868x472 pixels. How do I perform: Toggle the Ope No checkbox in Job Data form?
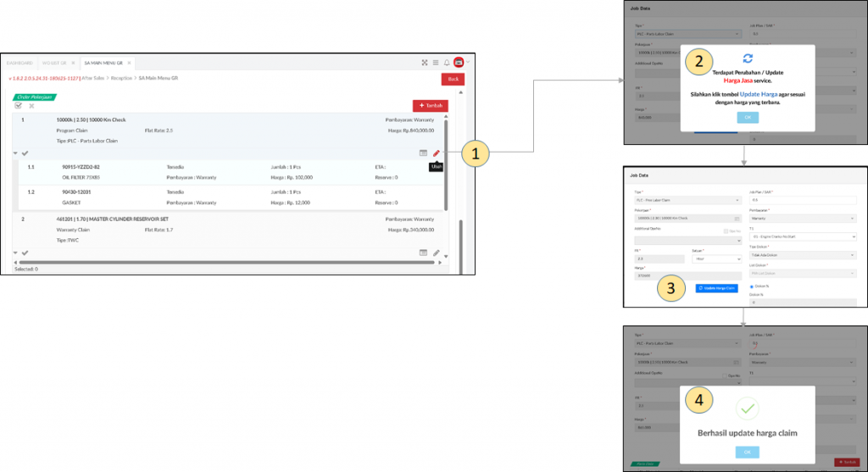point(726,230)
